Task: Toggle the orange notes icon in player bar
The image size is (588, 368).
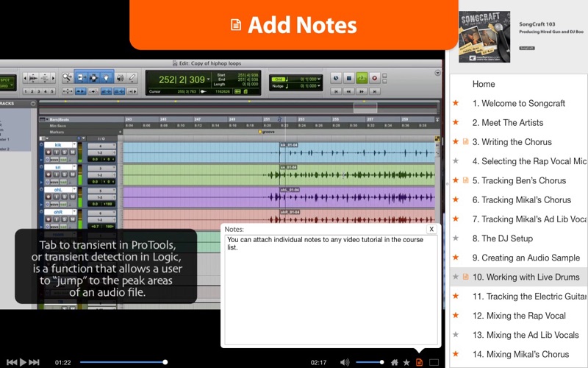Action: coord(419,362)
